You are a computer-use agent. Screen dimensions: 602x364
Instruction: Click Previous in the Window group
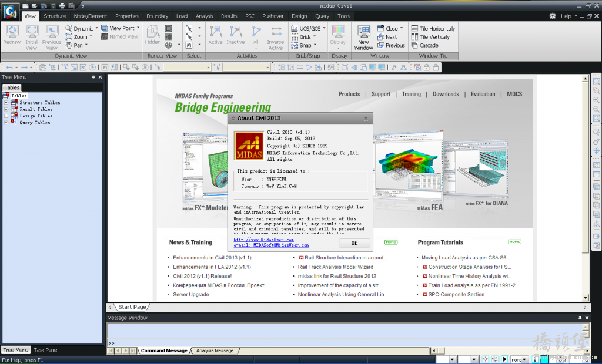tap(391, 45)
